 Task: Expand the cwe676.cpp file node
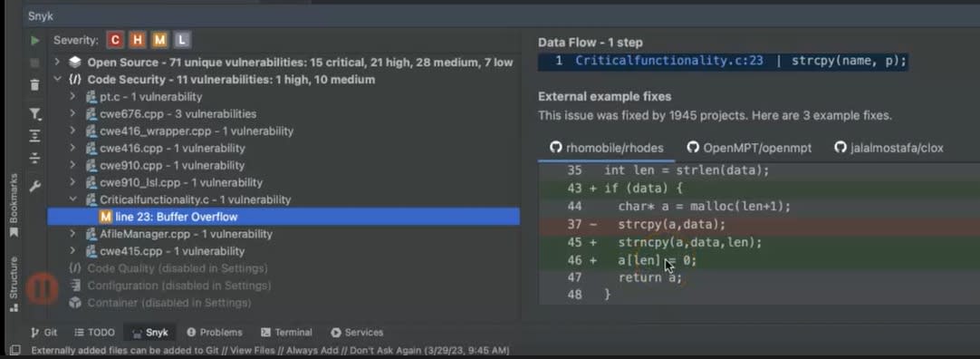72,114
